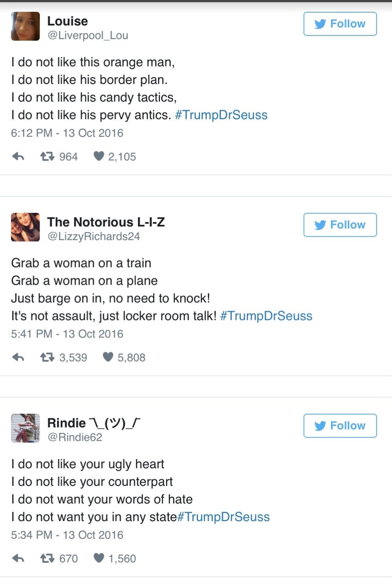Screen dimensions: 392x584
Task: Like Louise's tweet with heart icon
Action: click(99, 156)
